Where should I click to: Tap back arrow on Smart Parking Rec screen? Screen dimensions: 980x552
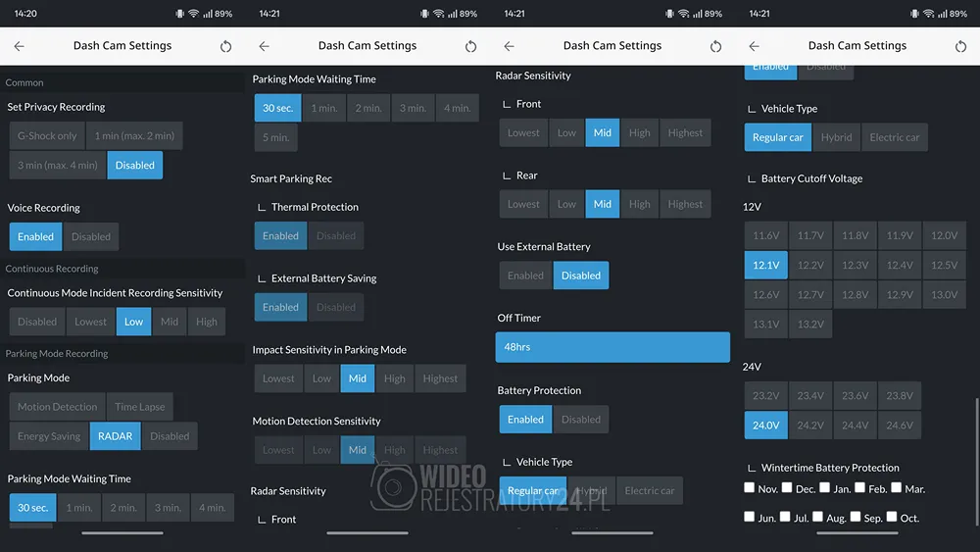[264, 46]
